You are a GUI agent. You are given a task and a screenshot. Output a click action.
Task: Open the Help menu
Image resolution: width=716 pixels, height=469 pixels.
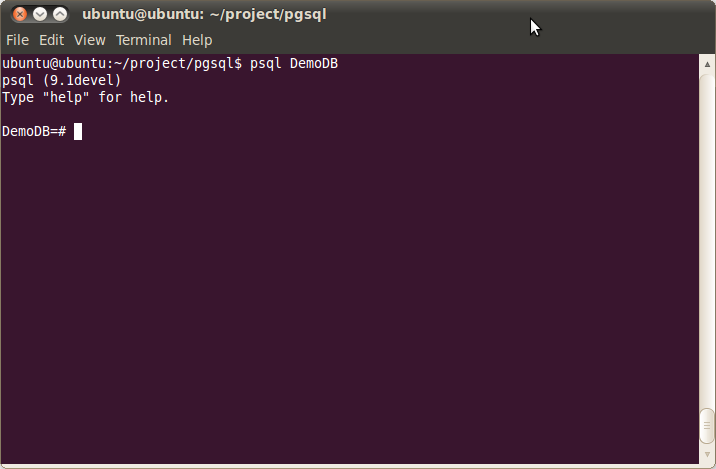197,40
